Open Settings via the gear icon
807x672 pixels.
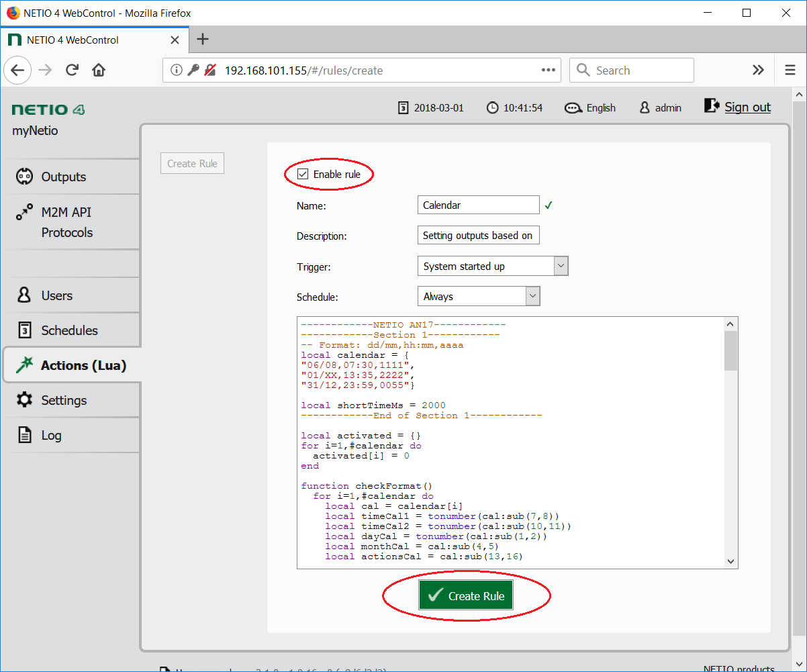click(24, 399)
